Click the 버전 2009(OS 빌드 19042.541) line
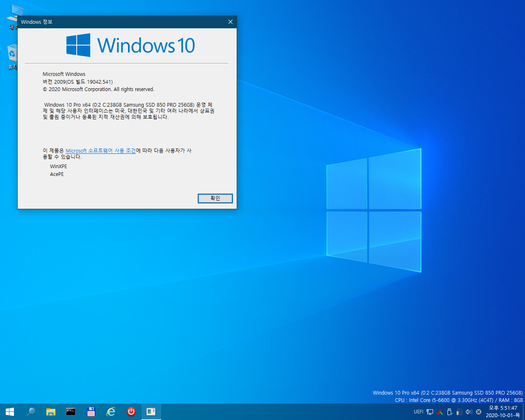The width and height of the screenshot is (525, 420). coord(78,82)
